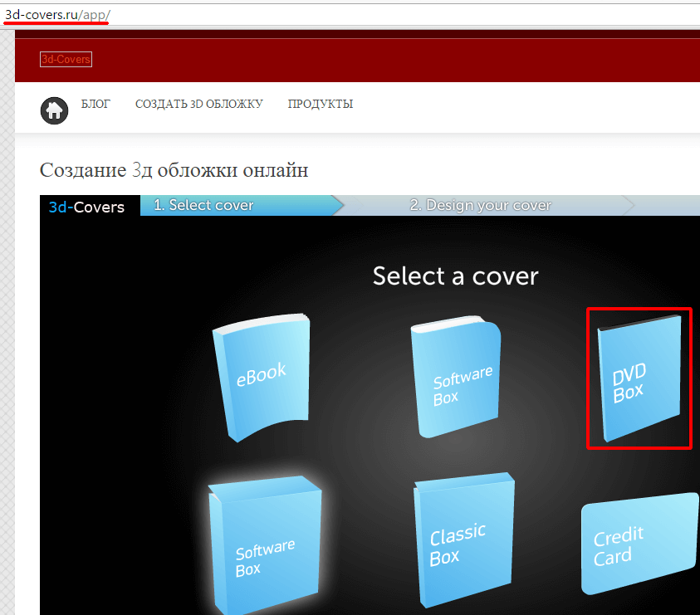Click the heading Создание 3д обложки онлайн
This screenshot has height=615, width=700.
click(x=174, y=170)
